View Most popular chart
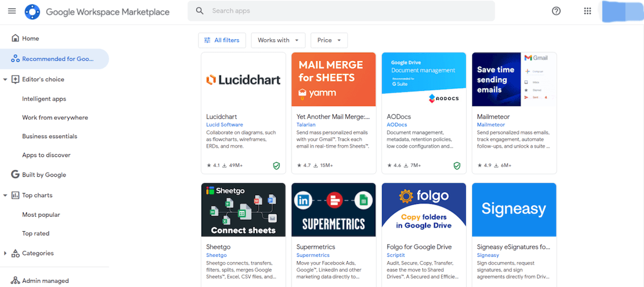Viewport: 644px width, 287px height. pos(41,215)
